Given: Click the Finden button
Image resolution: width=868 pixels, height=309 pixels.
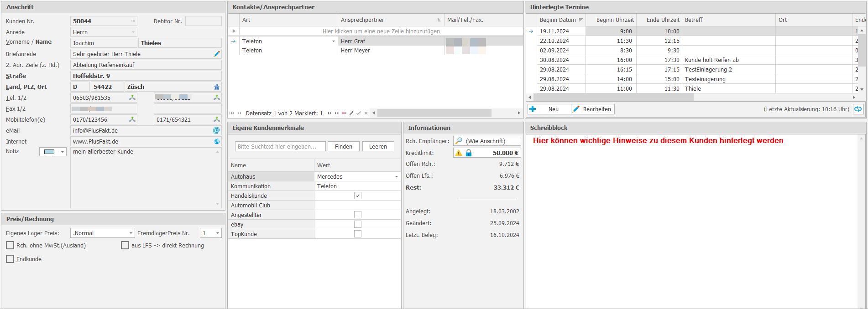Looking at the screenshot, I should pos(344,146).
